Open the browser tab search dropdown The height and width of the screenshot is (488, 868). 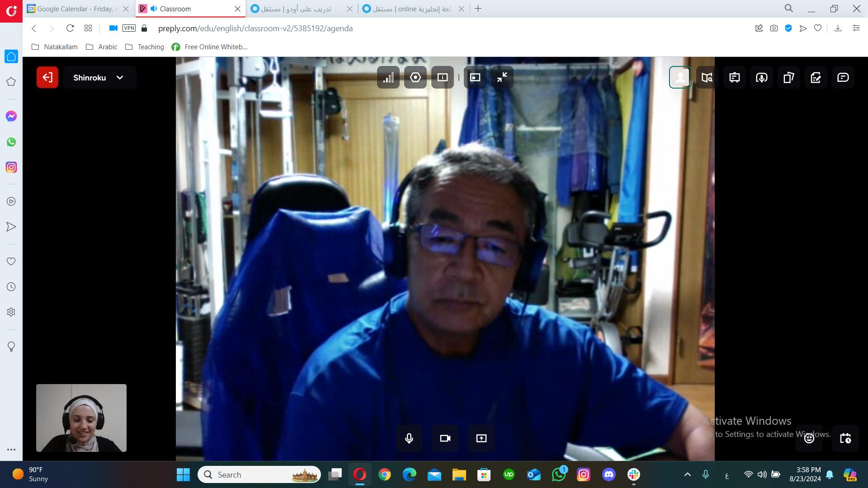[788, 9]
